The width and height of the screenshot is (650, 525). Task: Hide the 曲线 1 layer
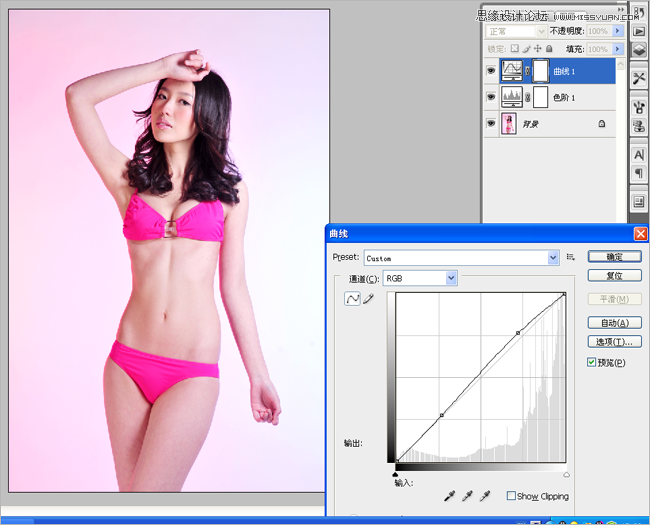491,71
